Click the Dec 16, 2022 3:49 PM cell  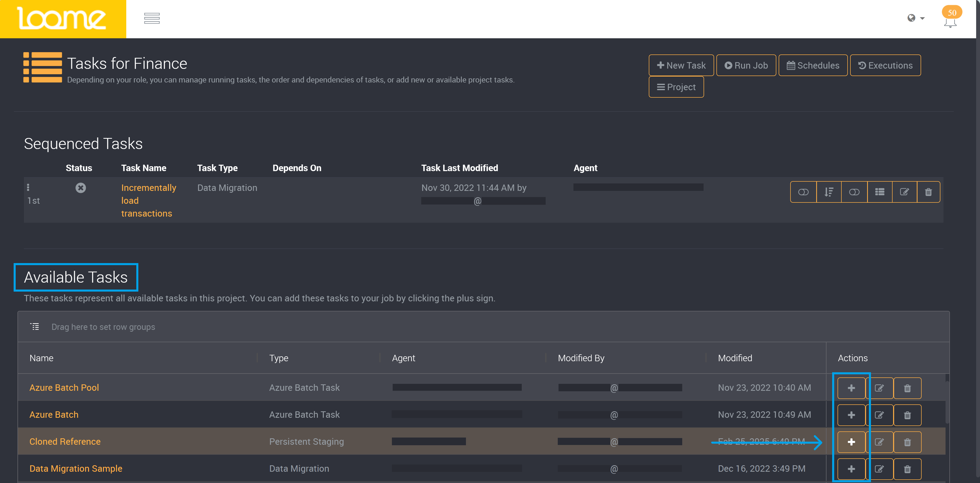(762, 469)
